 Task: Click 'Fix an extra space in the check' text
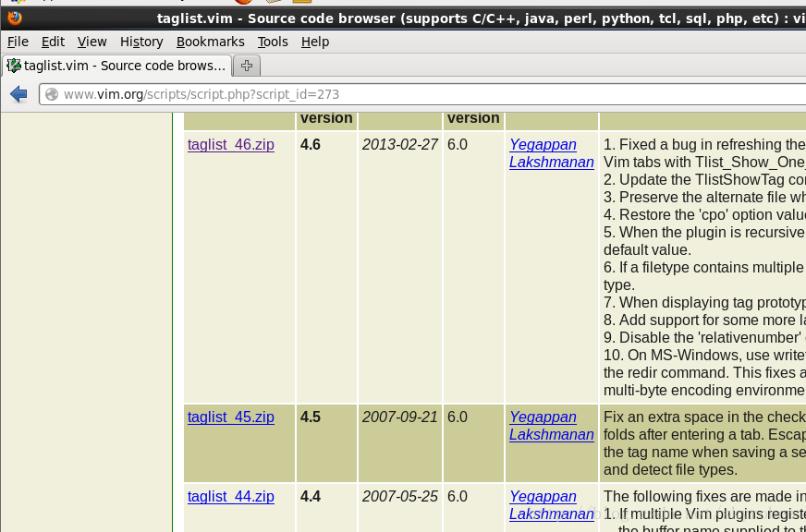click(704, 417)
